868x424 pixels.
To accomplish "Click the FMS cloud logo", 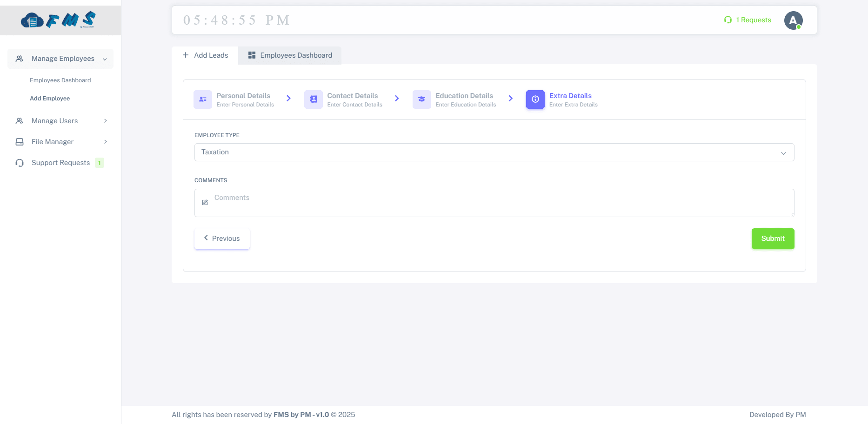I will click(x=58, y=20).
